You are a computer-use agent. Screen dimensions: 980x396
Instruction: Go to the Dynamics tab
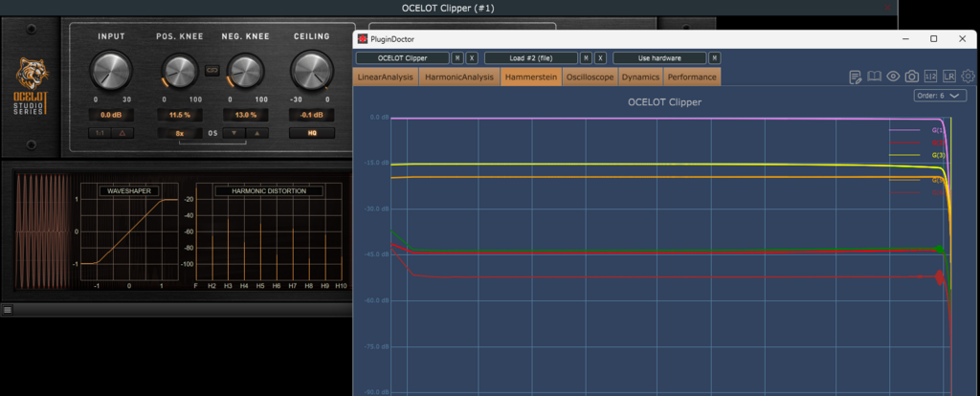(640, 77)
